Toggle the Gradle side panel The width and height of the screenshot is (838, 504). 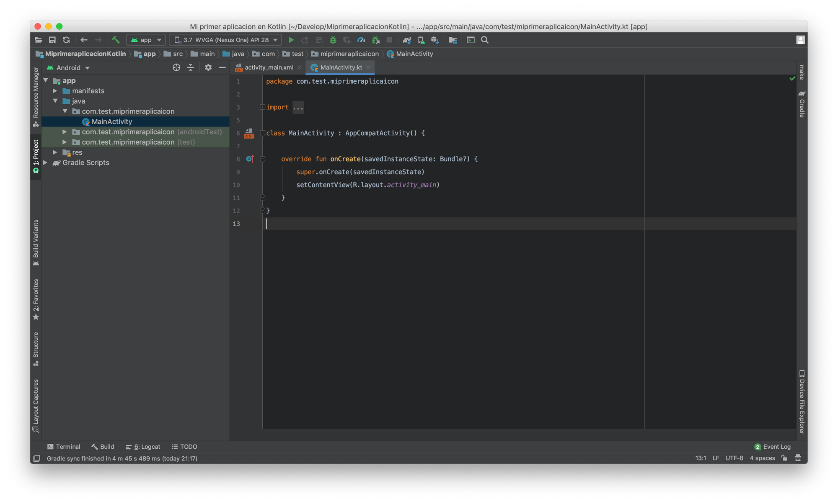(x=802, y=105)
